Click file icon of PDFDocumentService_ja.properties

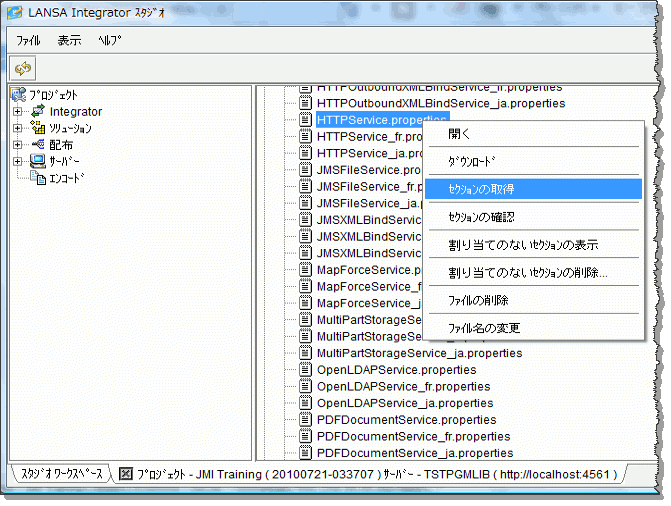(305, 453)
